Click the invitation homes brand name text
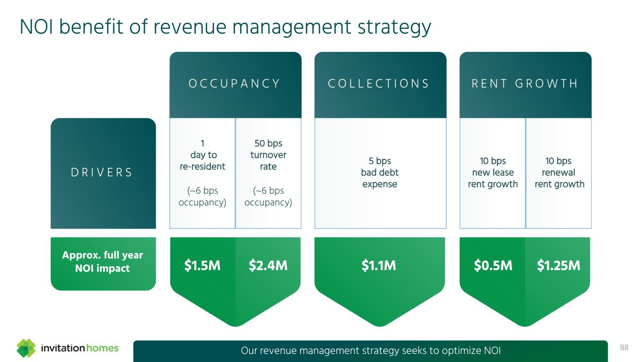The height and width of the screenshot is (362, 644). [x=80, y=349]
